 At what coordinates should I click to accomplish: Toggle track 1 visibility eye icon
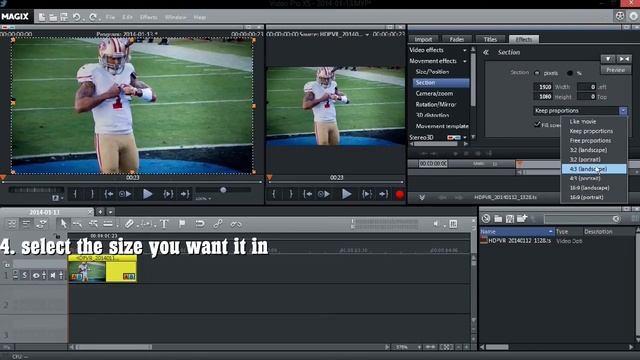(36, 276)
